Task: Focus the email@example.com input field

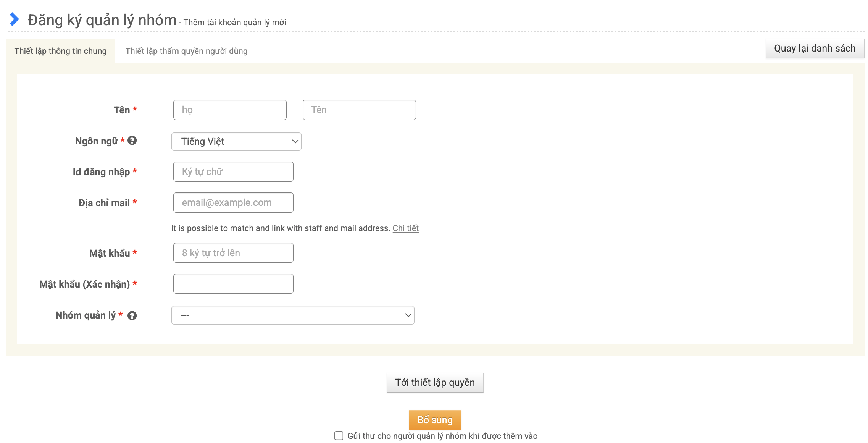Action: (233, 202)
